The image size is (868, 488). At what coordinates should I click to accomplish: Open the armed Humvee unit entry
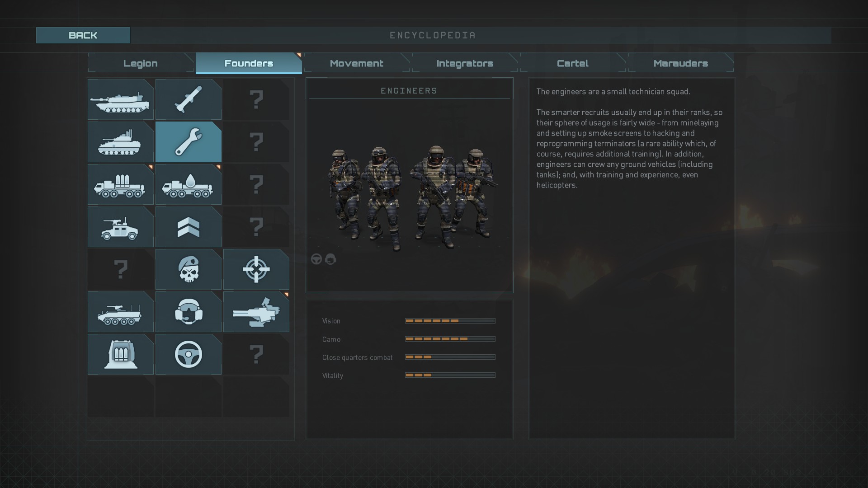pos(120,227)
